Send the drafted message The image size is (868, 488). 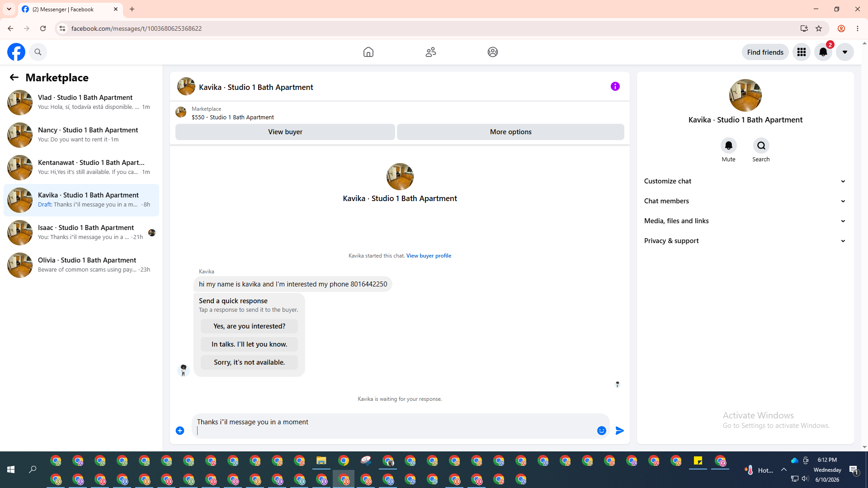coord(620,431)
